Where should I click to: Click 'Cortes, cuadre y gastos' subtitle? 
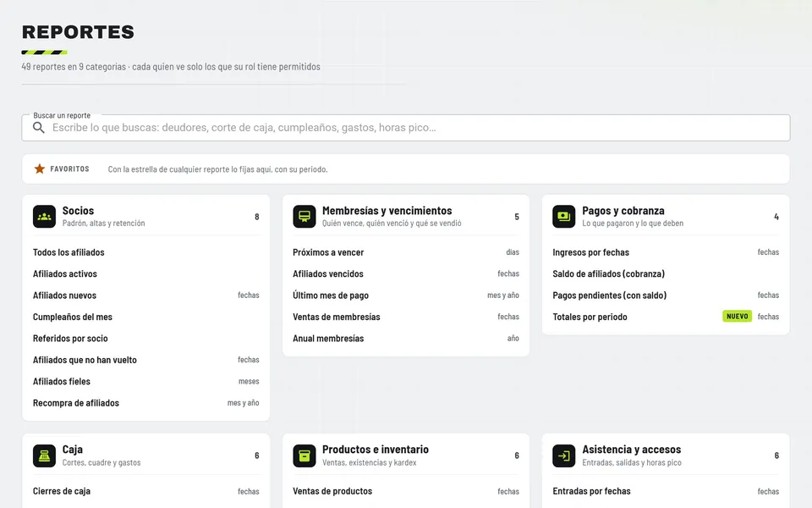click(x=101, y=462)
